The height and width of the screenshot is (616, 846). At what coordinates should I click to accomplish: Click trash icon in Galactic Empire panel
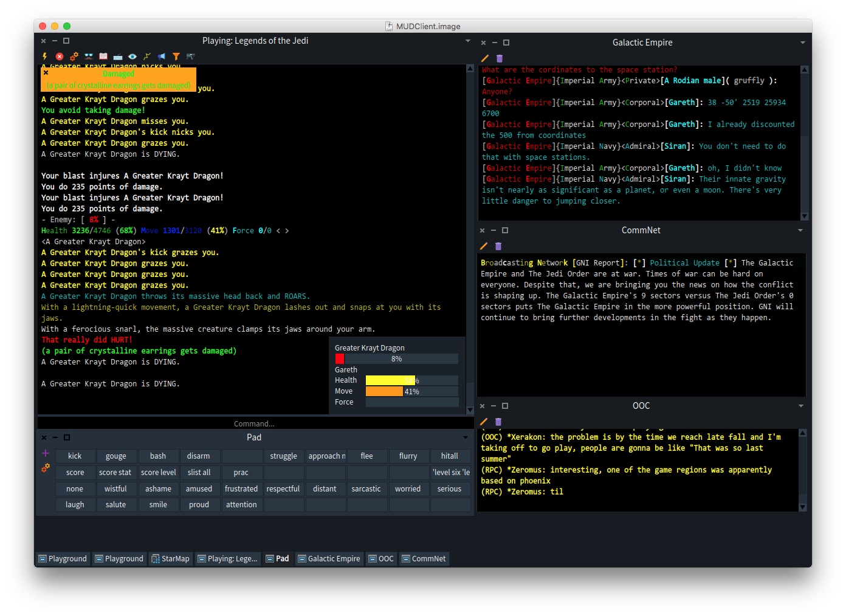point(500,58)
